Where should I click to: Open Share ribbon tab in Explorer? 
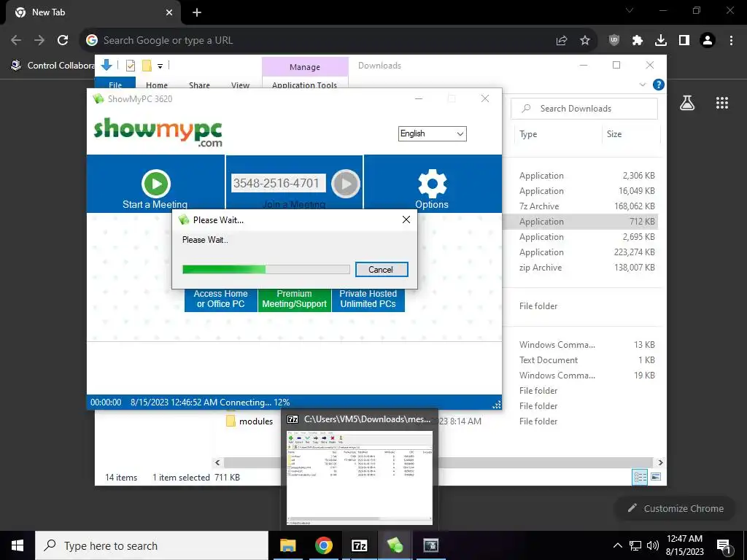click(x=199, y=85)
